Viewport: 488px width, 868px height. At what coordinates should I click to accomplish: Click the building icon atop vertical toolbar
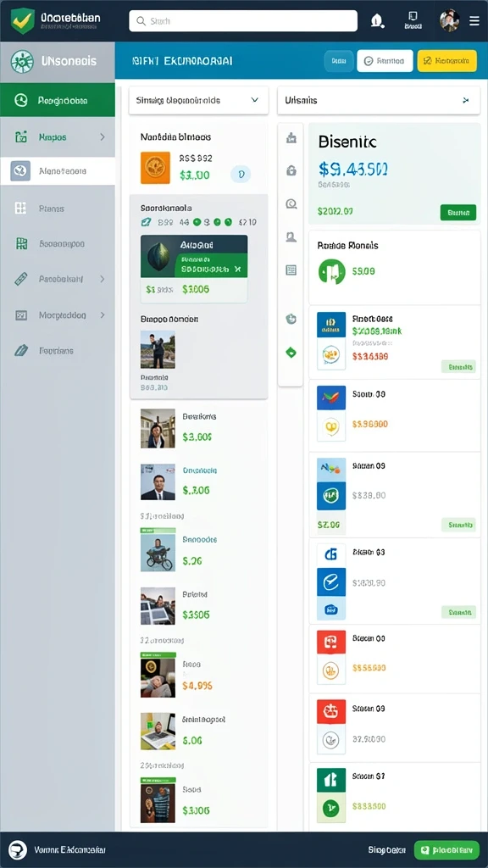click(291, 138)
